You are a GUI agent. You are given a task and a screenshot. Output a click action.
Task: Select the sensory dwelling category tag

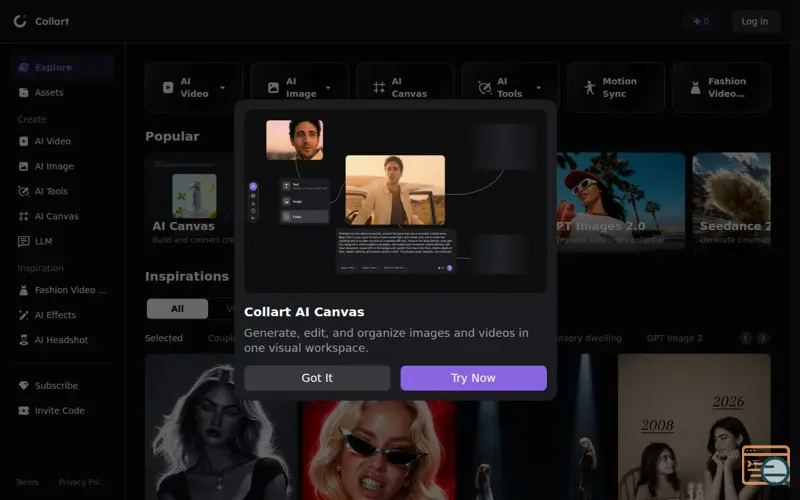pyautogui.click(x=589, y=338)
